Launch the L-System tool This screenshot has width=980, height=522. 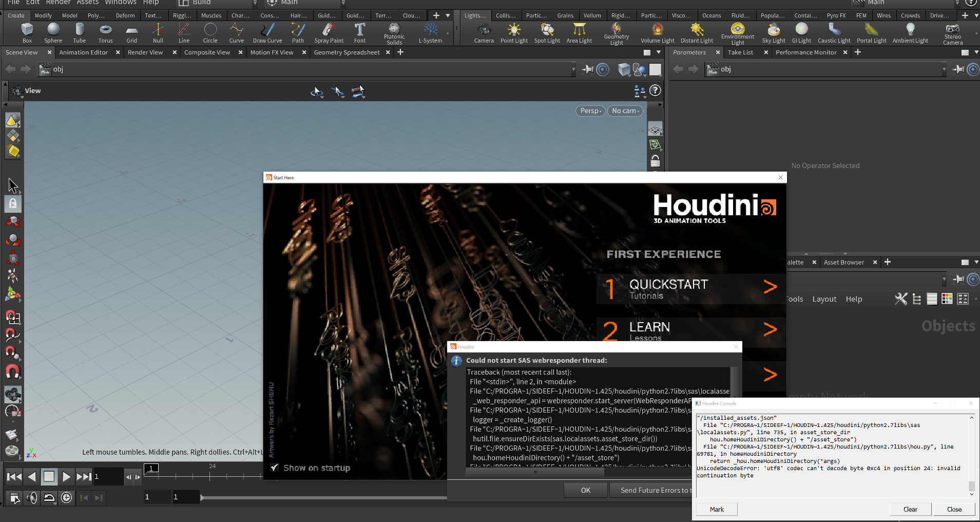click(430, 33)
